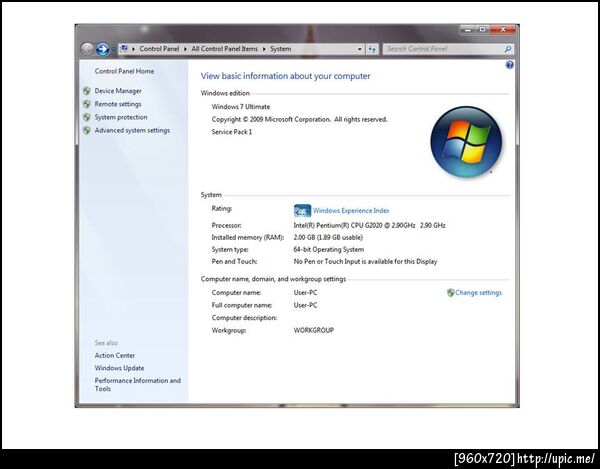The width and height of the screenshot is (600, 469).
Task: Click the shield icon beside Change settings
Action: (450, 293)
